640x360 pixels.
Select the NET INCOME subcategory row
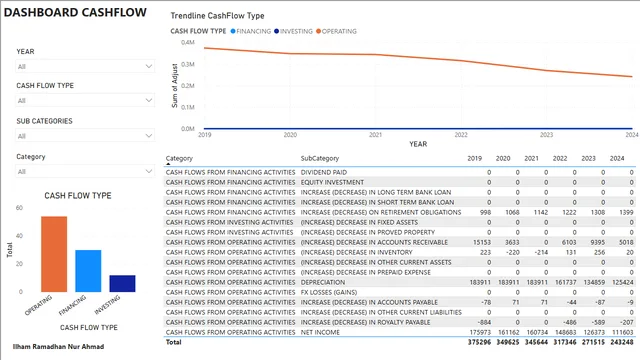pos(400,332)
